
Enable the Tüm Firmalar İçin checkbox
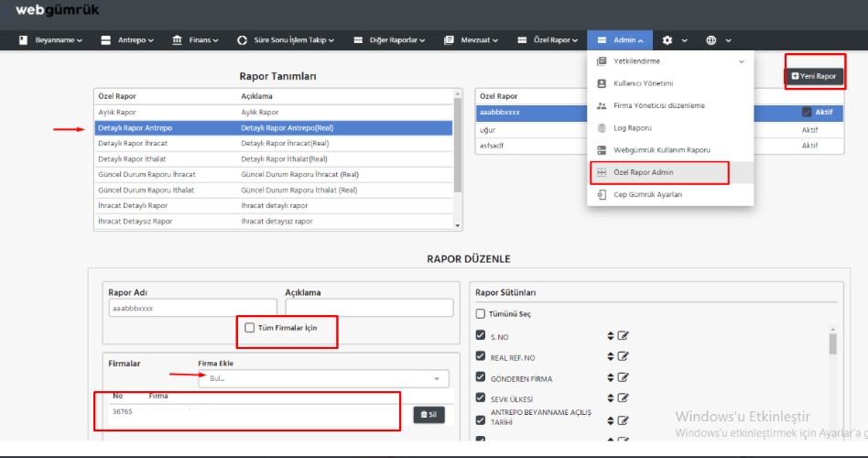pos(250,328)
